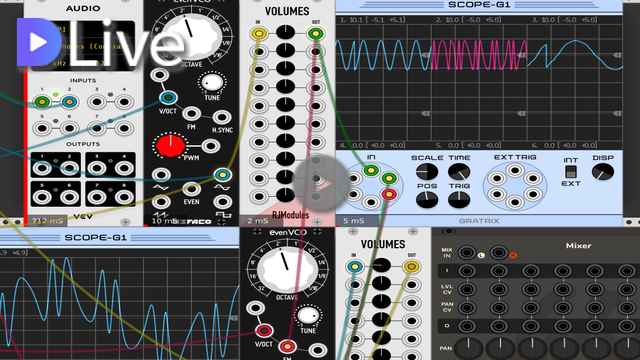
Task: Click top EvenVCO square wave output jack
Action: click(222, 201)
